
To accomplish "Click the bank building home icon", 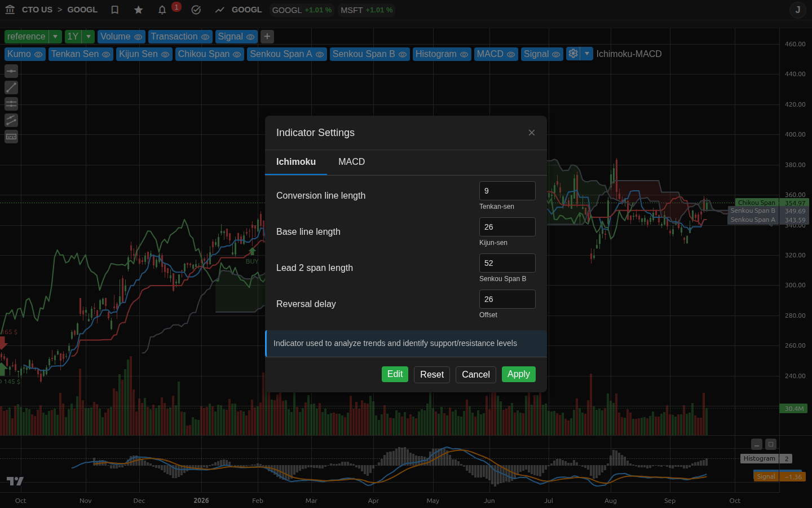I will [10, 10].
